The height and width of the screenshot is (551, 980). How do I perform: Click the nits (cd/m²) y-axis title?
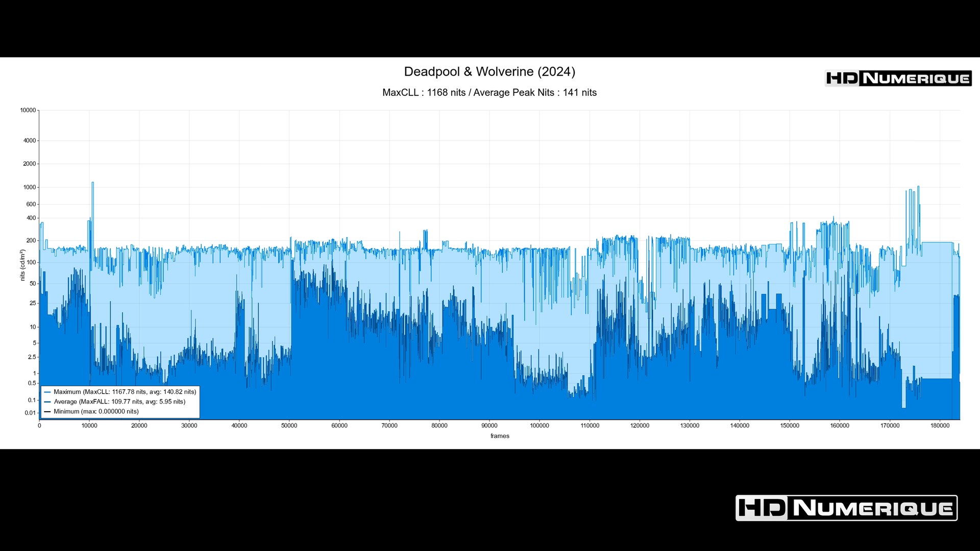point(22,265)
